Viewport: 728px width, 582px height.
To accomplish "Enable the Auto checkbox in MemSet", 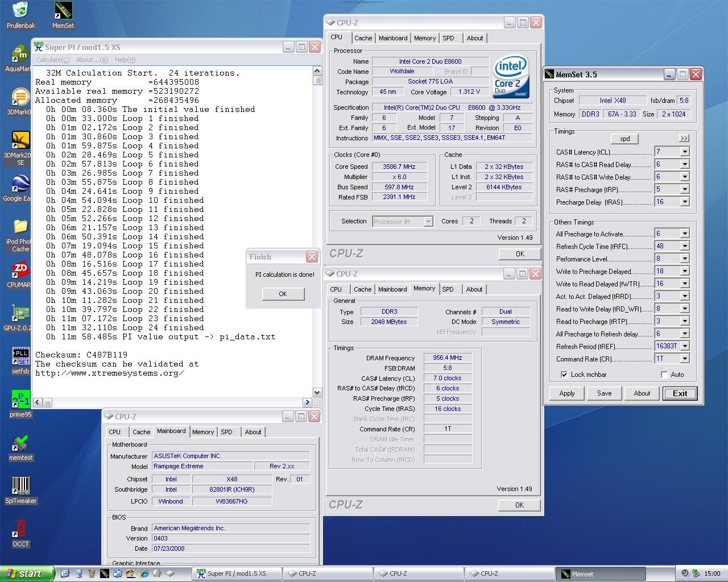I will 664,375.
